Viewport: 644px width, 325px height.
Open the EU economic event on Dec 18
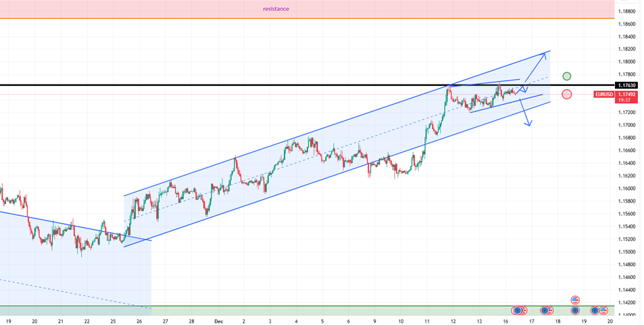pyautogui.click(x=574, y=310)
